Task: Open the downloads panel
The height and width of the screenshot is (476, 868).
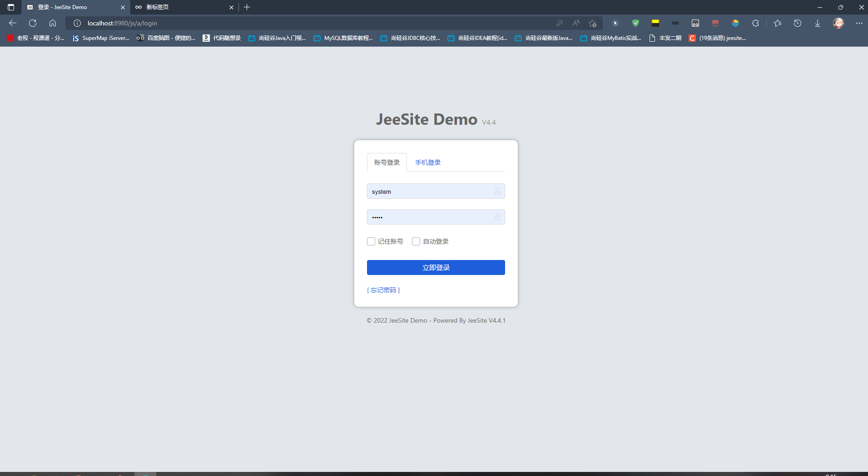Action: click(818, 23)
